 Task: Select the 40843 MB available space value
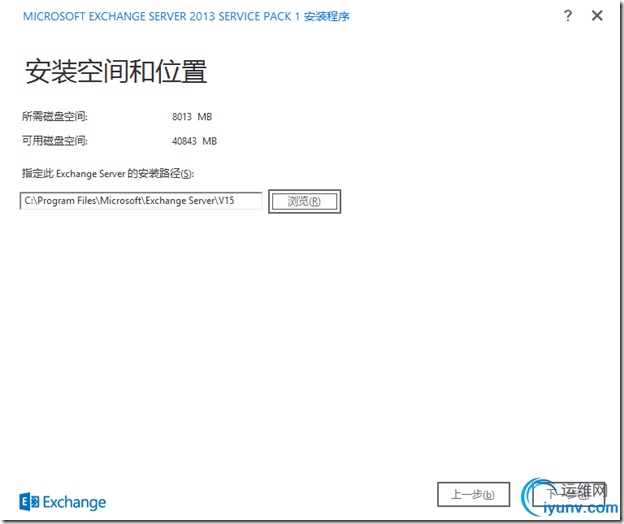point(194,141)
